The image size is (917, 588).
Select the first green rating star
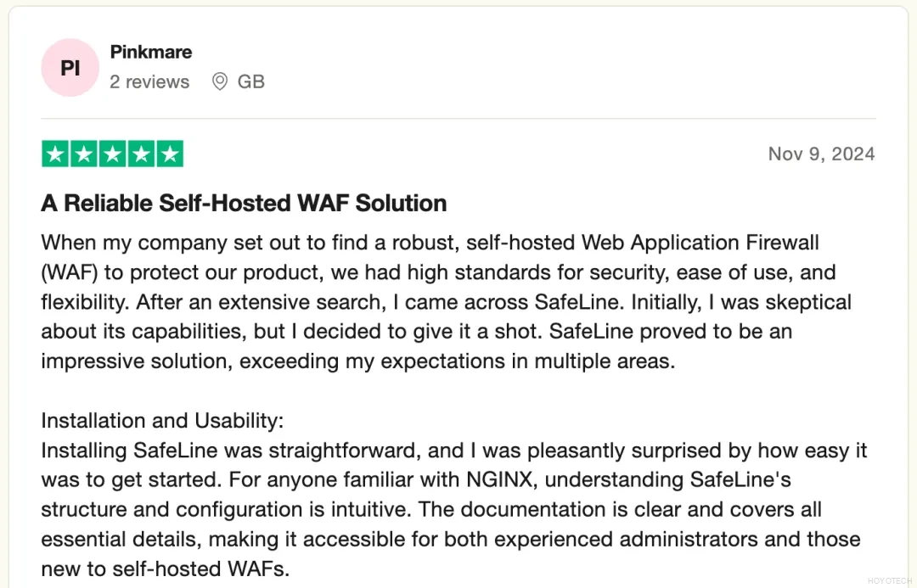[x=55, y=154]
